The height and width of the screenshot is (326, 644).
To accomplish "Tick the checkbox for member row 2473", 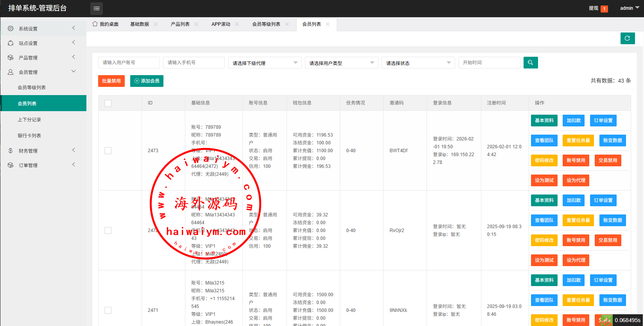I will click(108, 151).
